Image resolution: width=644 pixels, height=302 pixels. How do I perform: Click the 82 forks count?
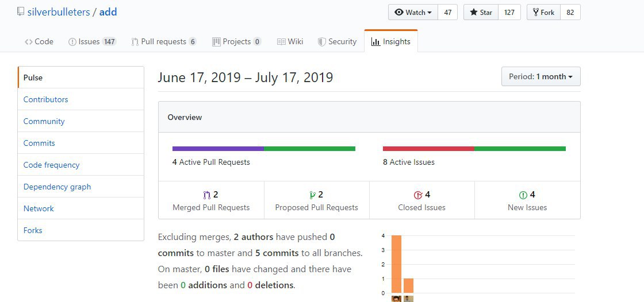pos(570,12)
